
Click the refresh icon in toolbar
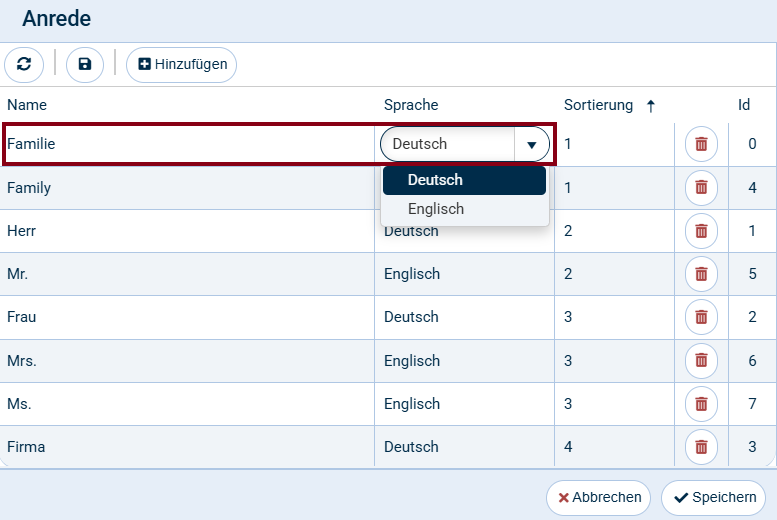click(24, 65)
